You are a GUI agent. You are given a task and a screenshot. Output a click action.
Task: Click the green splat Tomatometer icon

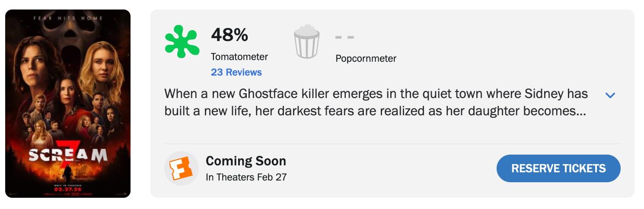click(x=182, y=42)
